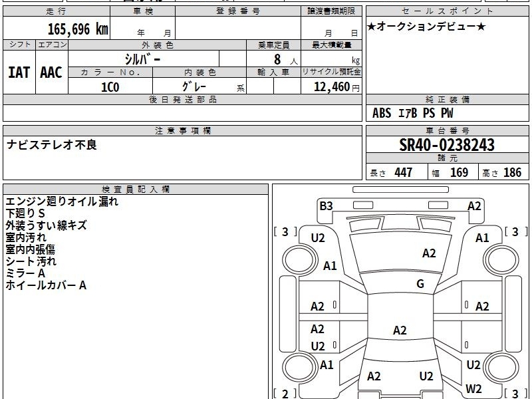Viewport: 532px width, 399px height.
Task: Click the グレー interior color value
Action: click(x=194, y=86)
